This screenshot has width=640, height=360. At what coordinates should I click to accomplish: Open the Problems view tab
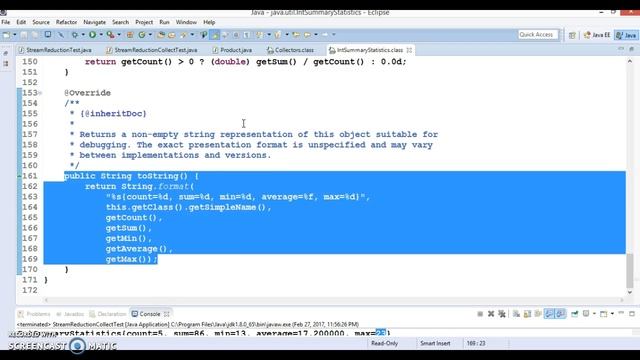pyautogui.click(x=34, y=314)
